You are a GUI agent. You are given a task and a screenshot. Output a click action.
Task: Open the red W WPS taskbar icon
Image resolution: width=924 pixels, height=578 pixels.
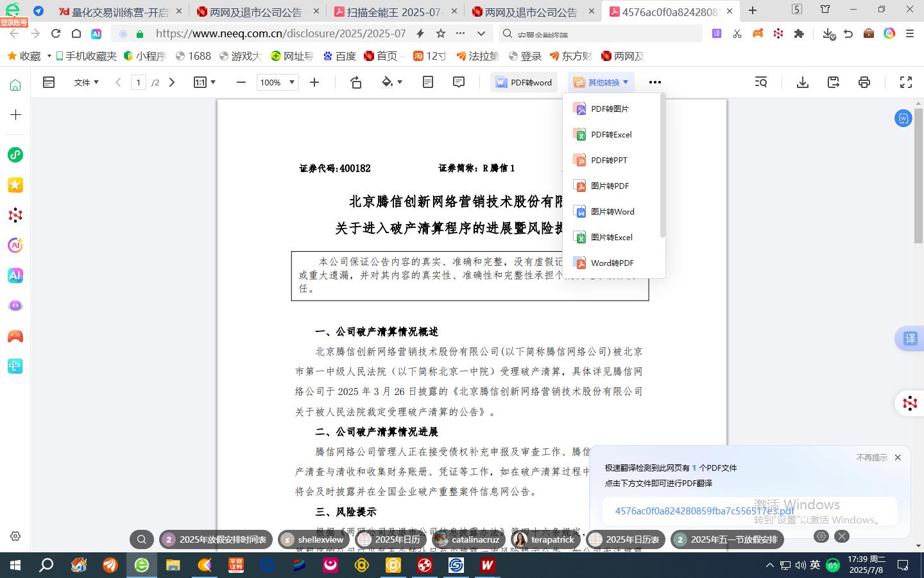click(x=487, y=565)
